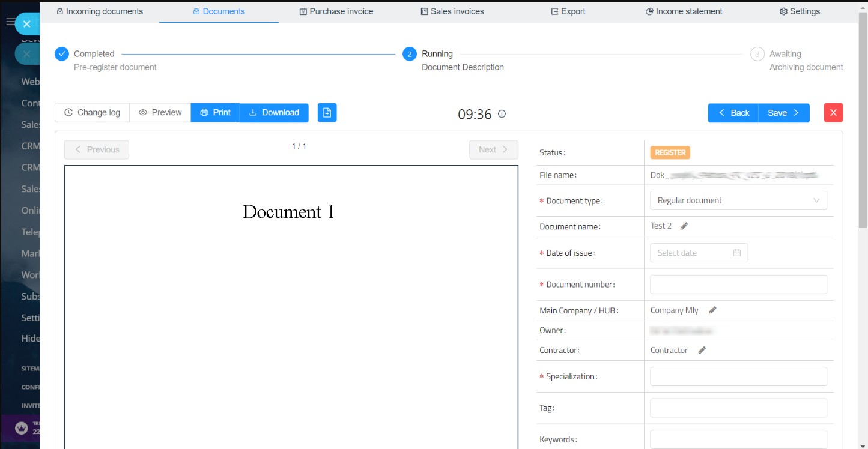The image size is (868, 449).
Task: Edit Document name with pencil icon
Action: 684,226
